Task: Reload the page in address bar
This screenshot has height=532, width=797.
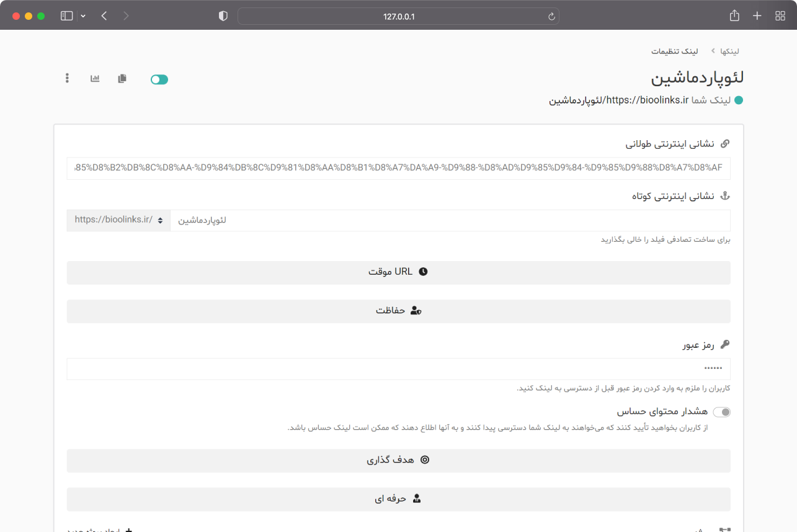Action: (x=551, y=17)
